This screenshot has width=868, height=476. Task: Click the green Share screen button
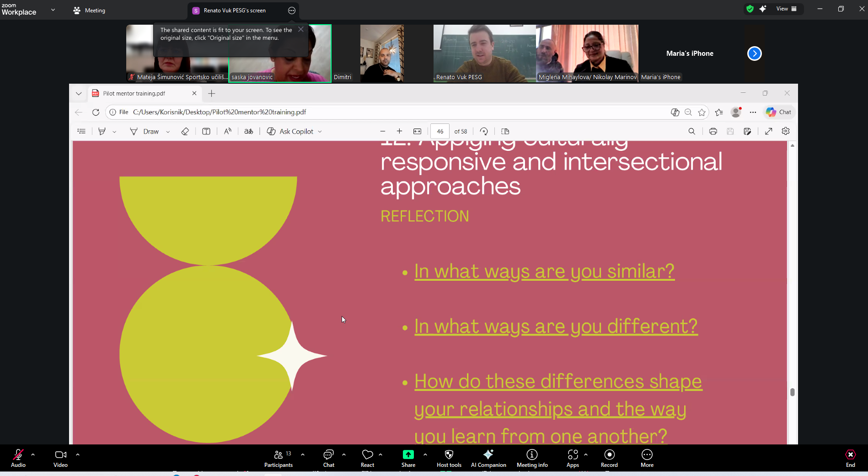pos(408,458)
